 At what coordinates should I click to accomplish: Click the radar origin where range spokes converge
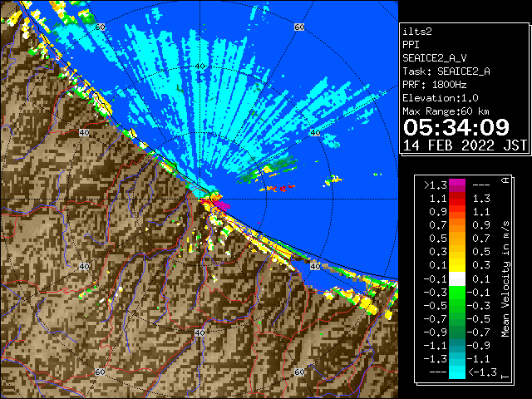[x=199, y=199]
